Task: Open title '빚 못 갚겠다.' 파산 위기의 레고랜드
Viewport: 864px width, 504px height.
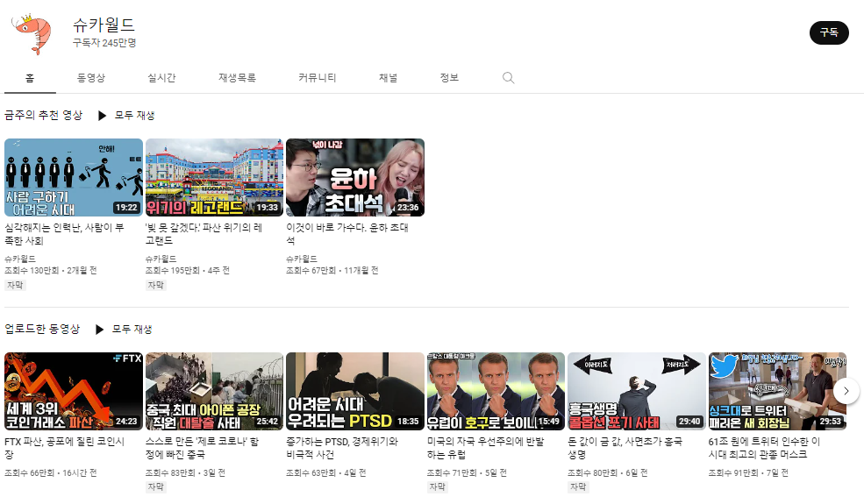Action: [x=204, y=234]
